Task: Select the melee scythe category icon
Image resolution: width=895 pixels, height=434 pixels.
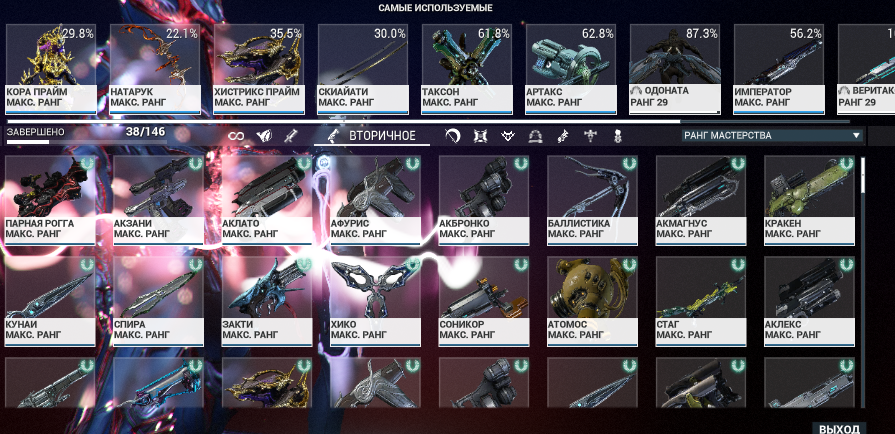Action: point(453,136)
